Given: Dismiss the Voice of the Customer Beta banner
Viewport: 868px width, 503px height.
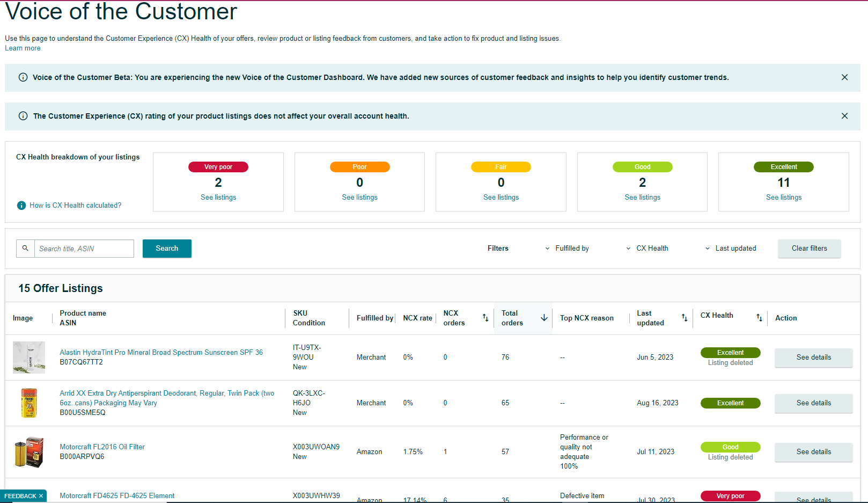Looking at the screenshot, I should (844, 77).
